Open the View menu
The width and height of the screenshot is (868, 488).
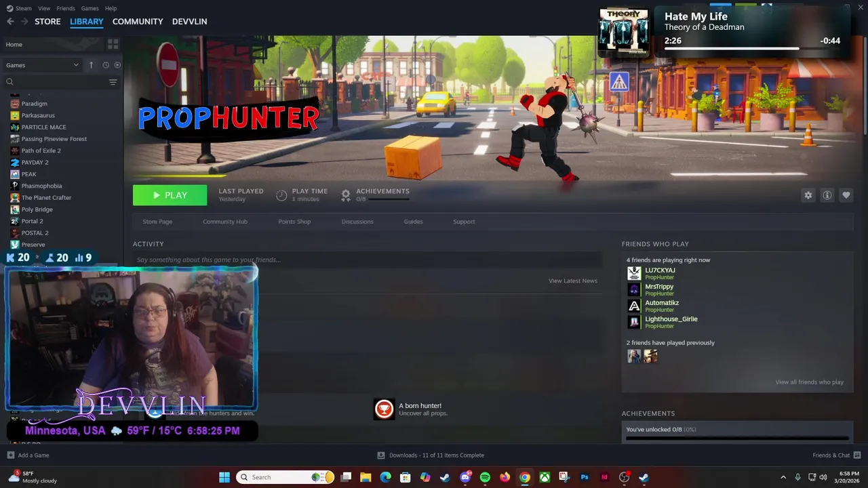coord(44,8)
